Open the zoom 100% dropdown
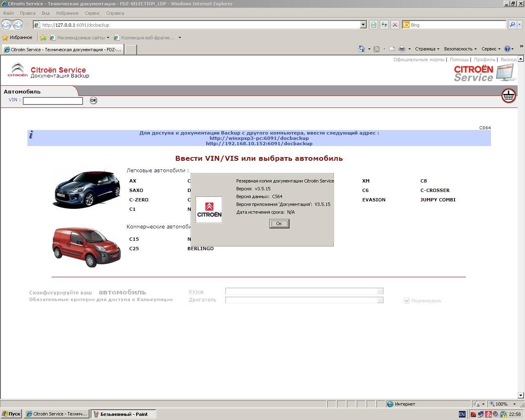525x420 pixels. point(514,404)
